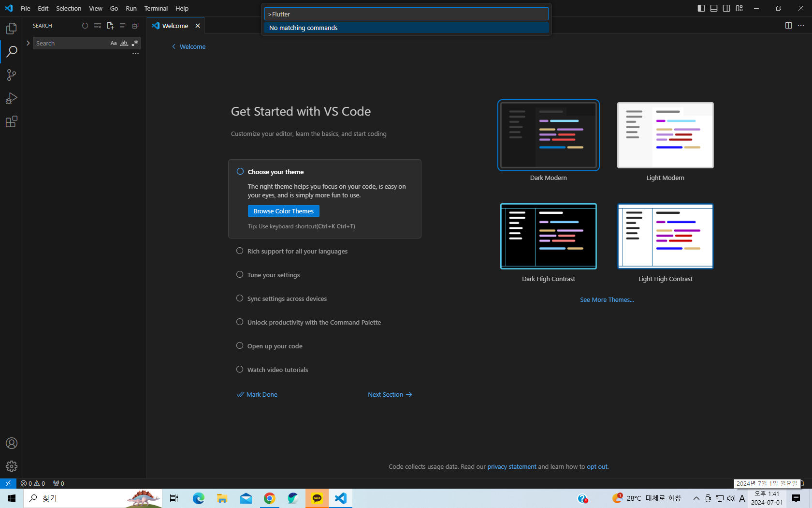Open the File menu
Viewport: 812px width, 508px height.
26,8
